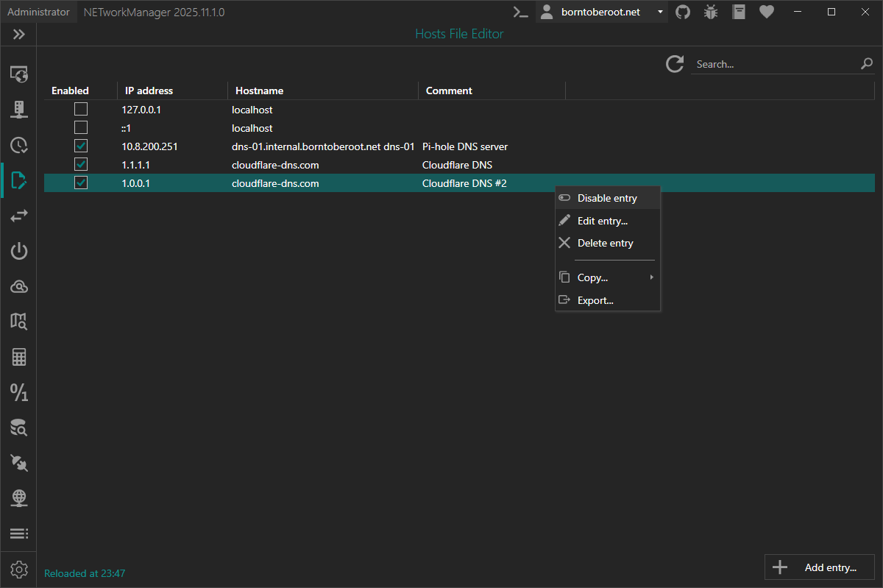Choose Delete entry in the context menu

click(605, 243)
